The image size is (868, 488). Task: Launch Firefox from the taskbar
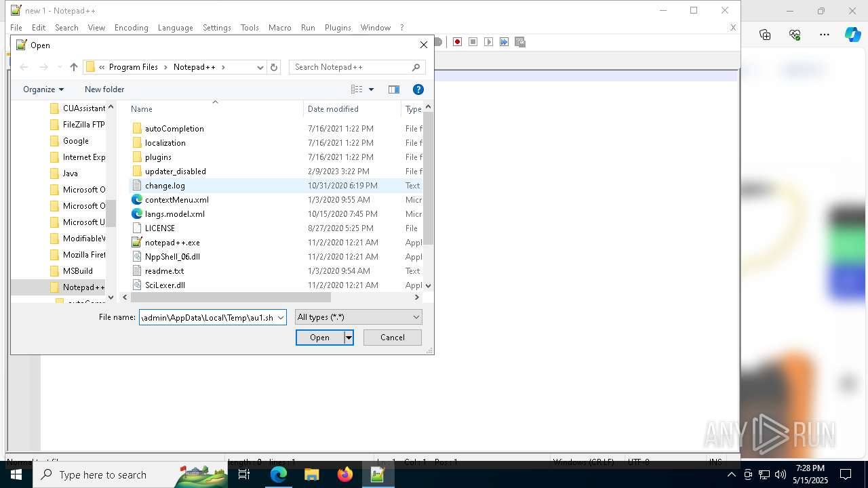pos(344,474)
